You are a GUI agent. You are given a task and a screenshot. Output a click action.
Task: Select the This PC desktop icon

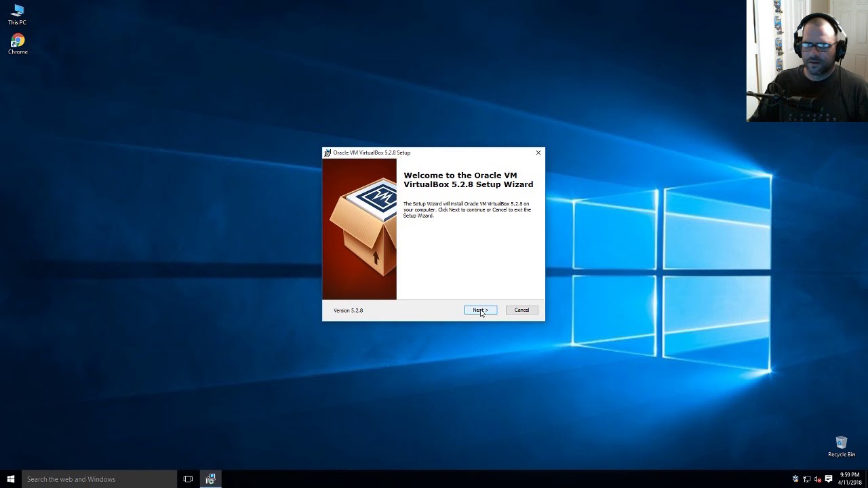(x=18, y=15)
